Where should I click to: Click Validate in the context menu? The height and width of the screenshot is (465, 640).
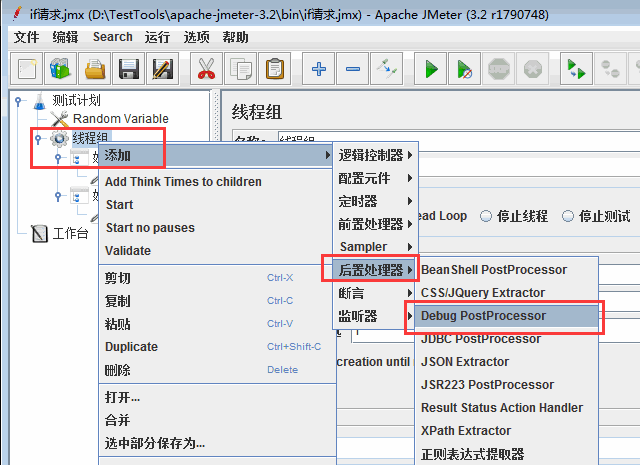(216, 250)
